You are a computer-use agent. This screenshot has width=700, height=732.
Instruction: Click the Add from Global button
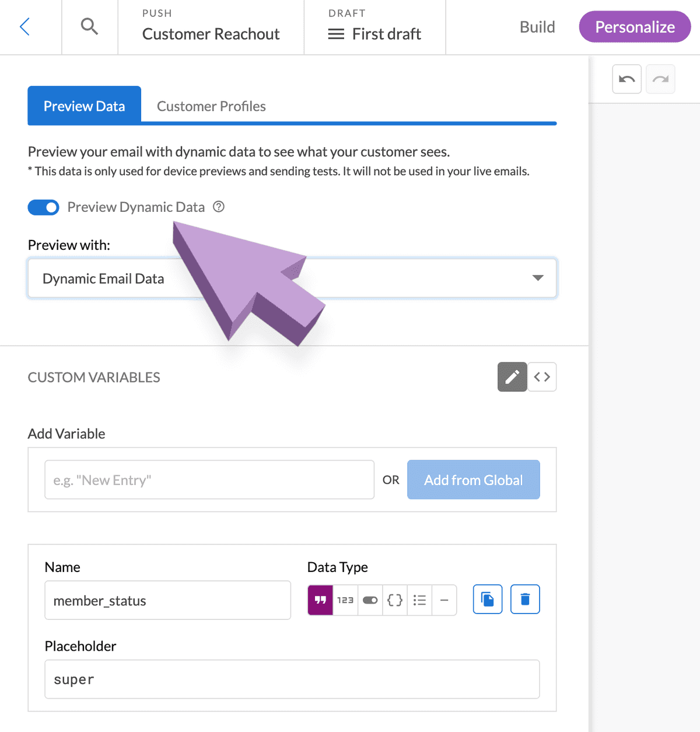(474, 480)
